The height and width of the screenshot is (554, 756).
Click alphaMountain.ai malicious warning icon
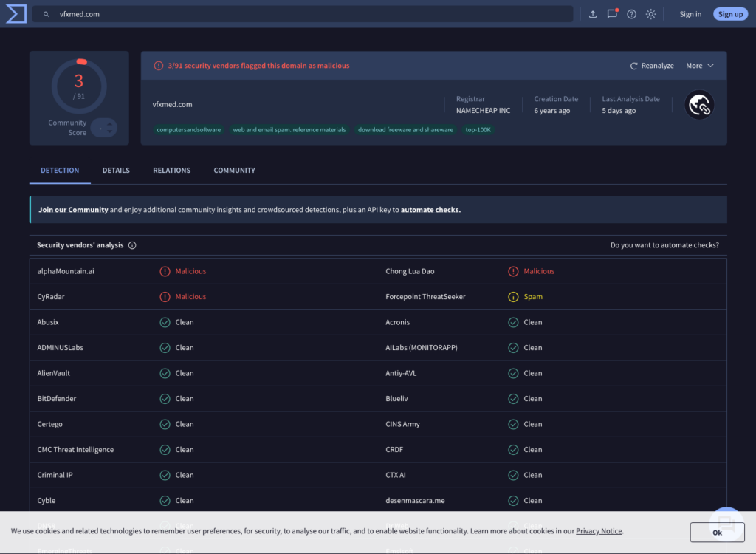pyautogui.click(x=165, y=271)
